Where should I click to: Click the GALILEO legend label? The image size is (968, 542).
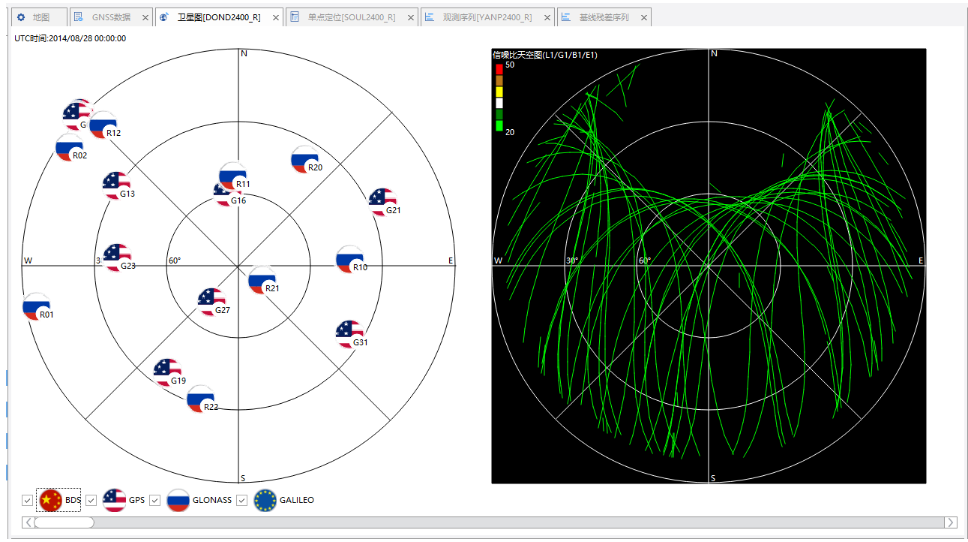(x=296, y=500)
